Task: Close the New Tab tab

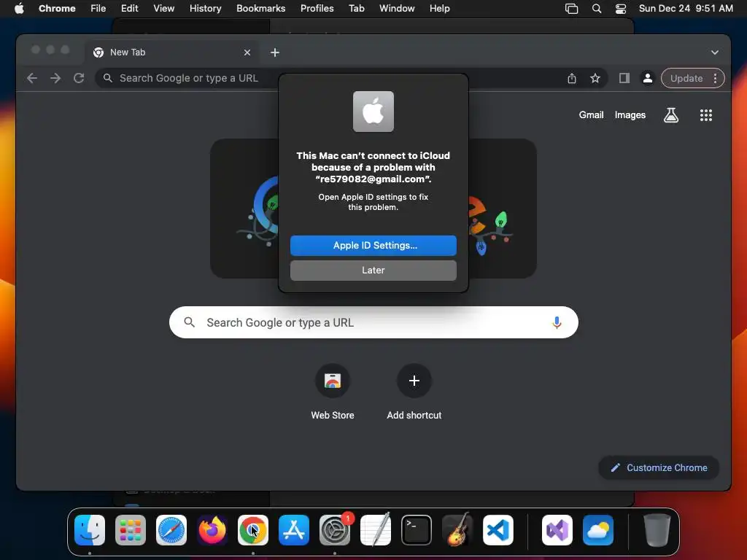Action: coord(247,52)
